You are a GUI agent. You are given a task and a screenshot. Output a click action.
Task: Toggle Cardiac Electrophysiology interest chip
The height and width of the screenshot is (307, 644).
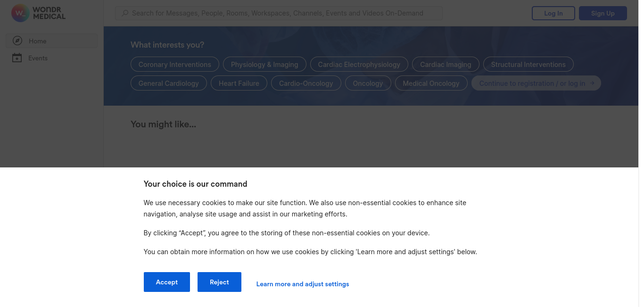359,64
